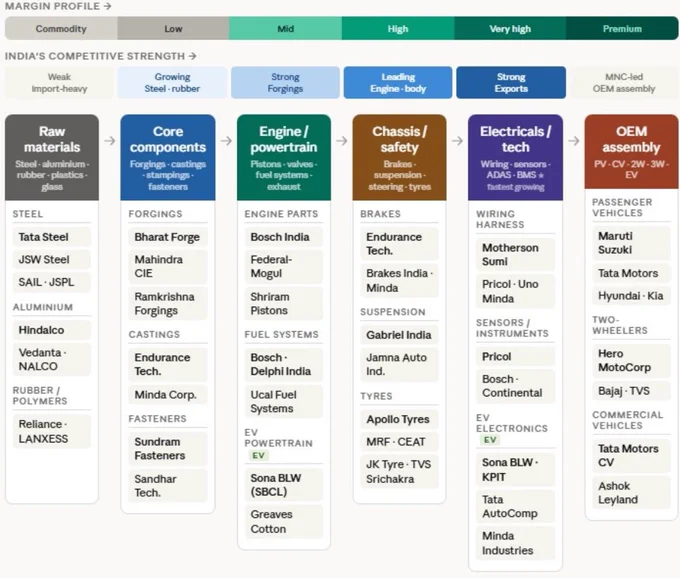Select the Strong Forgings strength box
Screen dimensions: 680x578
coord(285,82)
